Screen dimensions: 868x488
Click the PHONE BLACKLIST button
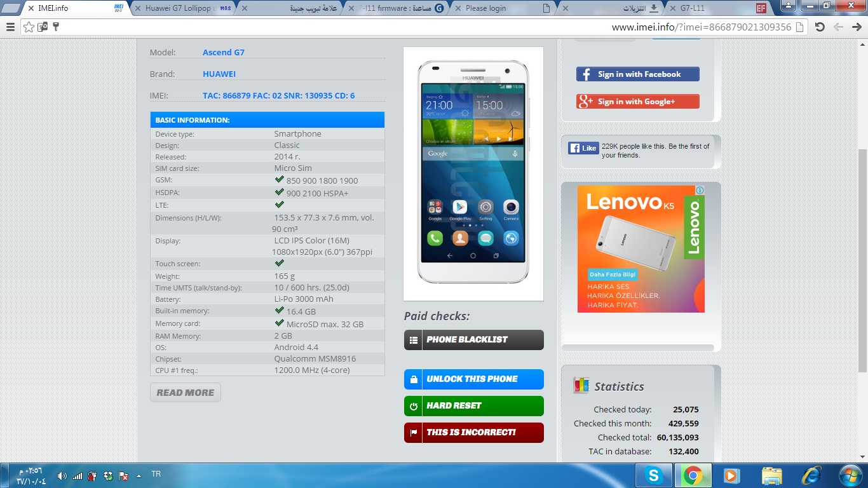[x=474, y=340]
